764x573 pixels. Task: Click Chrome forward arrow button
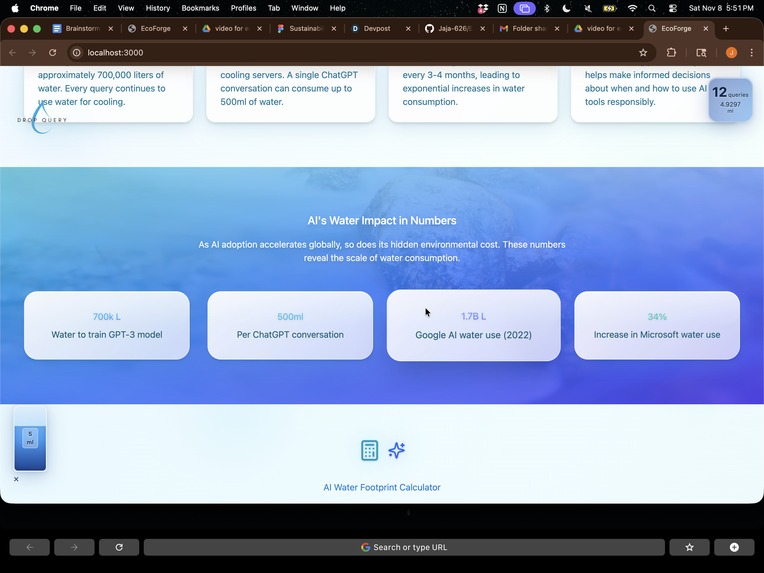tap(32, 53)
